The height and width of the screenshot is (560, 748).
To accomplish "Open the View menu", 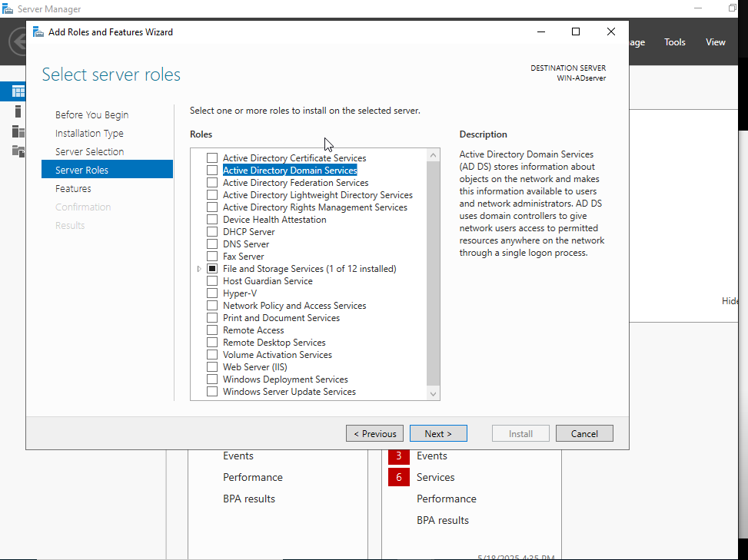I will (715, 42).
